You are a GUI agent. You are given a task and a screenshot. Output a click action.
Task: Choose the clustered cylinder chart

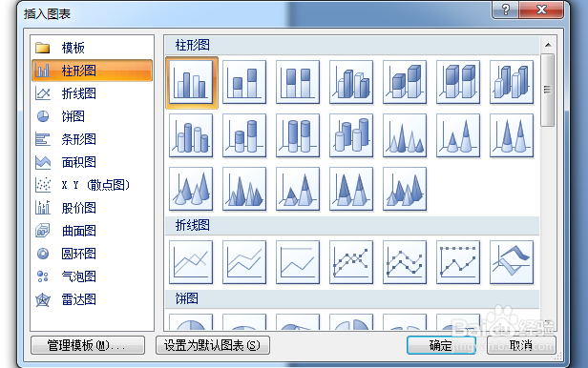click(x=191, y=135)
